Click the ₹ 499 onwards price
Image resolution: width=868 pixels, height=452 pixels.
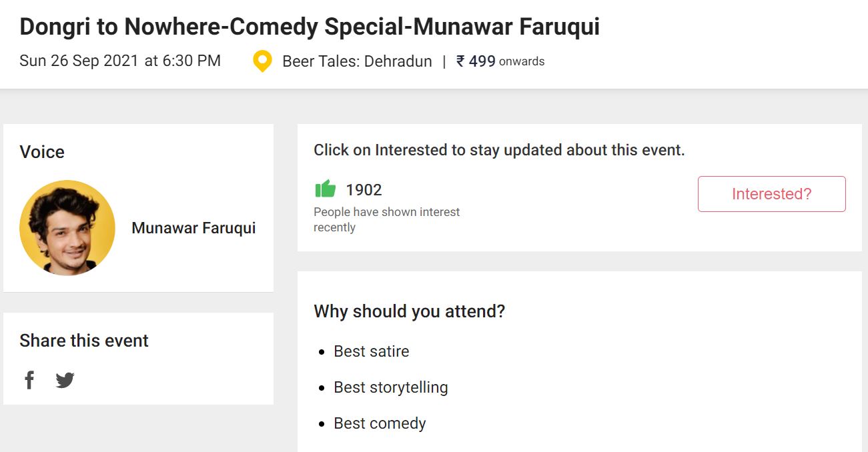pyautogui.click(x=500, y=61)
